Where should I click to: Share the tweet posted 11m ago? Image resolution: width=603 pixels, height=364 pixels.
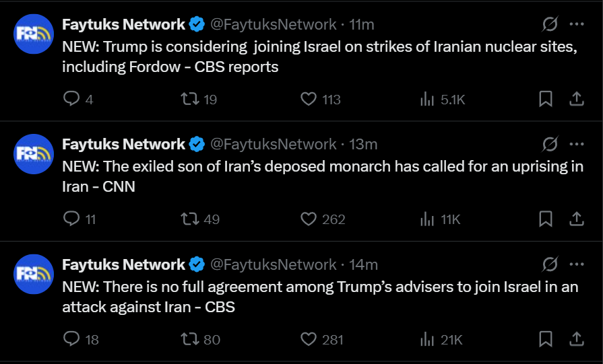tap(577, 99)
